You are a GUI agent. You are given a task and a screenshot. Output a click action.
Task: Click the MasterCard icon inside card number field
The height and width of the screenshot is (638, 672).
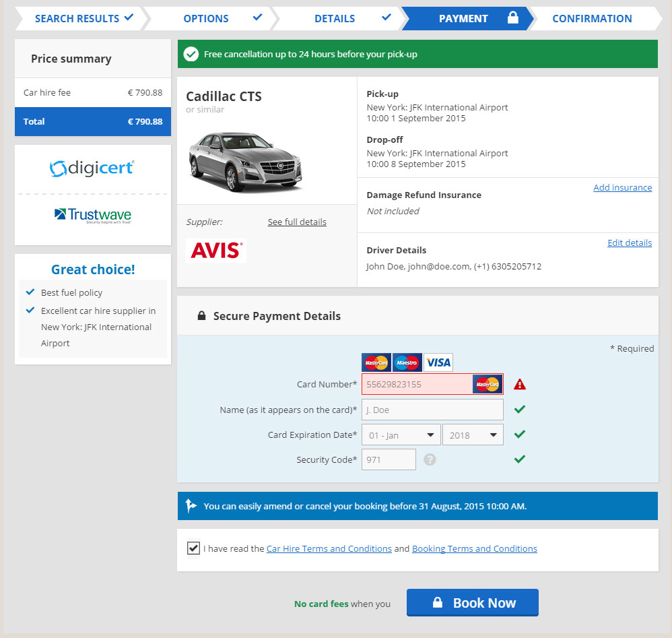pyautogui.click(x=488, y=384)
